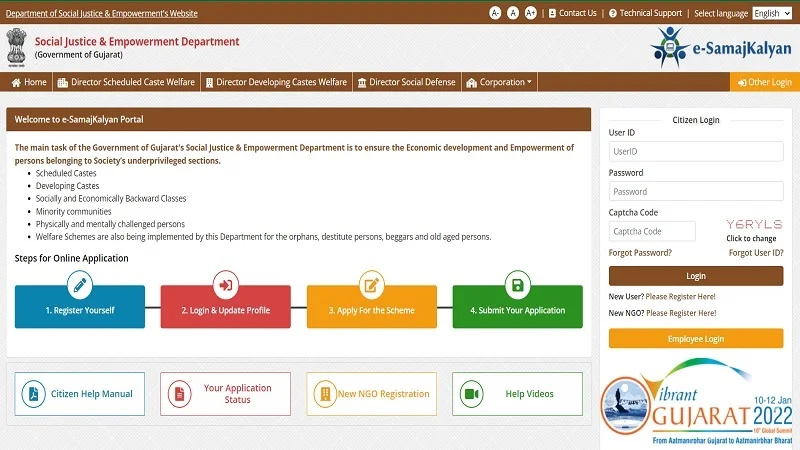Open Director Scheduled Caste Welfare menu
800x450 pixels.
127,82
